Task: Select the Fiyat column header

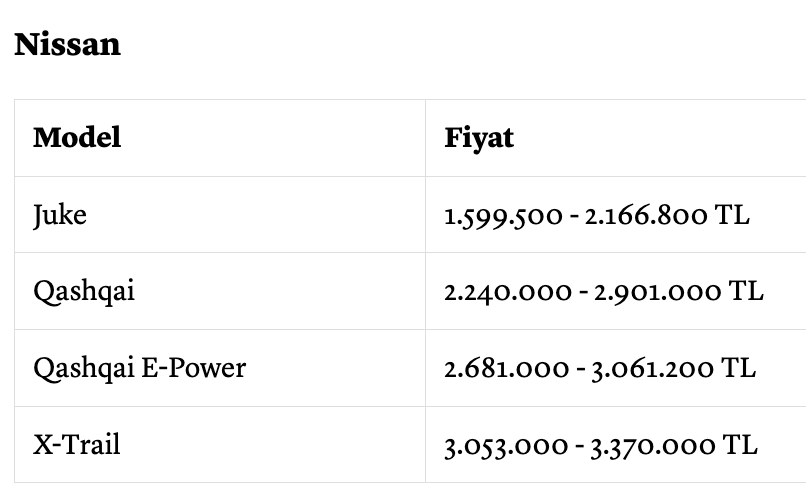Action: (479, 138)
